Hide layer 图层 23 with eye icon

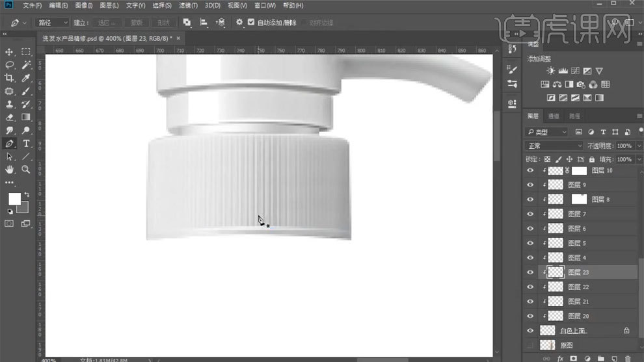click(x=530, y=272)
